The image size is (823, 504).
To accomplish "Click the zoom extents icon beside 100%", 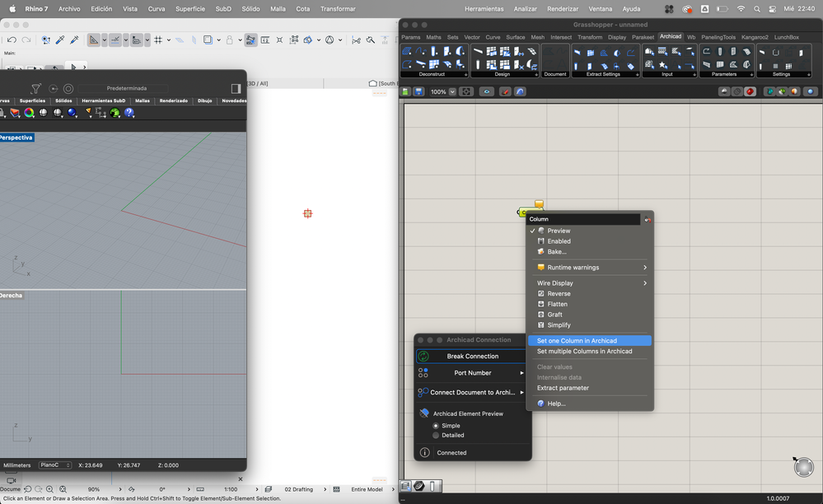I will pos(465,91).
